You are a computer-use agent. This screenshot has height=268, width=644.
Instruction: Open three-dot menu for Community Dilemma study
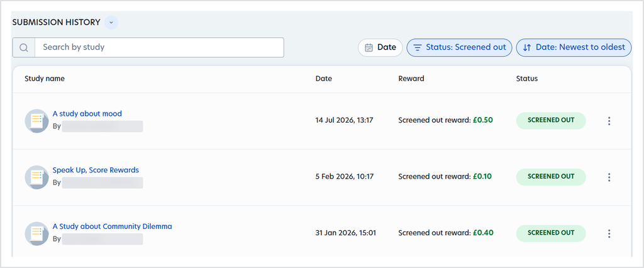[x=609, y=233]
